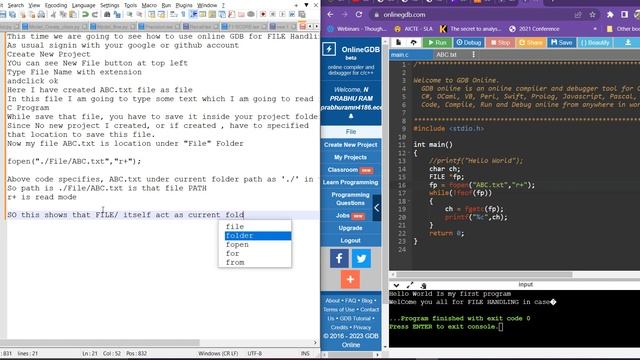Click the green Undo arrow in Notepad++
The height and width of the screenshot is (360, 640).
pyautogui.click(x=85, y=14)
